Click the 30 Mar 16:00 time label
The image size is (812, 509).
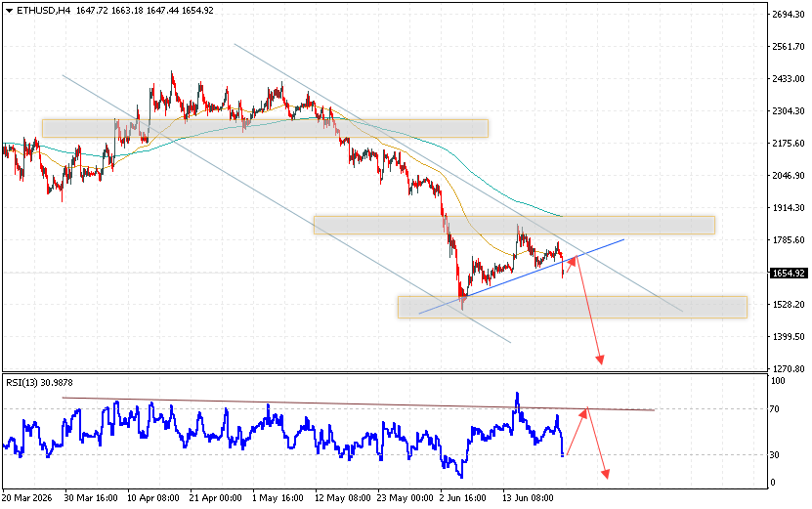pos(91,498)
